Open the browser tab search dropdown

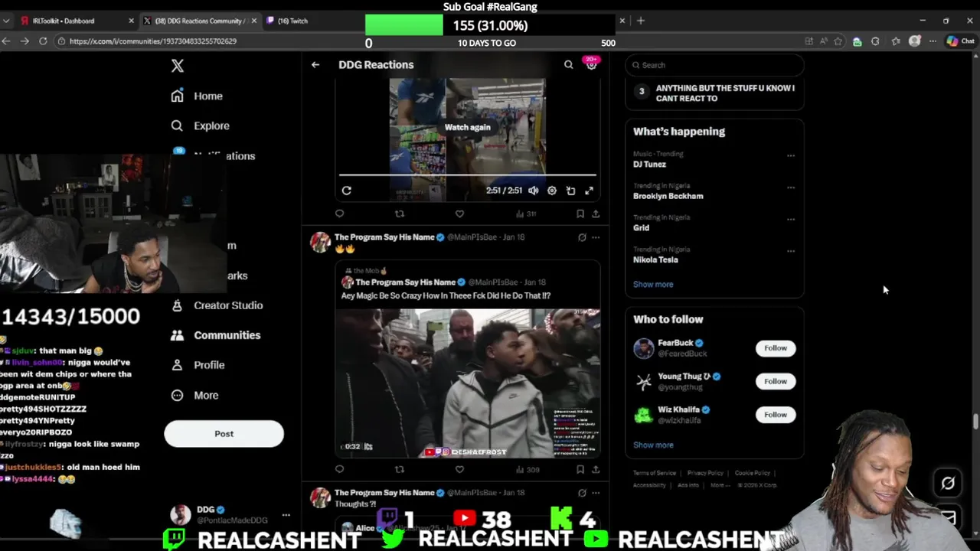[x=6, y=21]
